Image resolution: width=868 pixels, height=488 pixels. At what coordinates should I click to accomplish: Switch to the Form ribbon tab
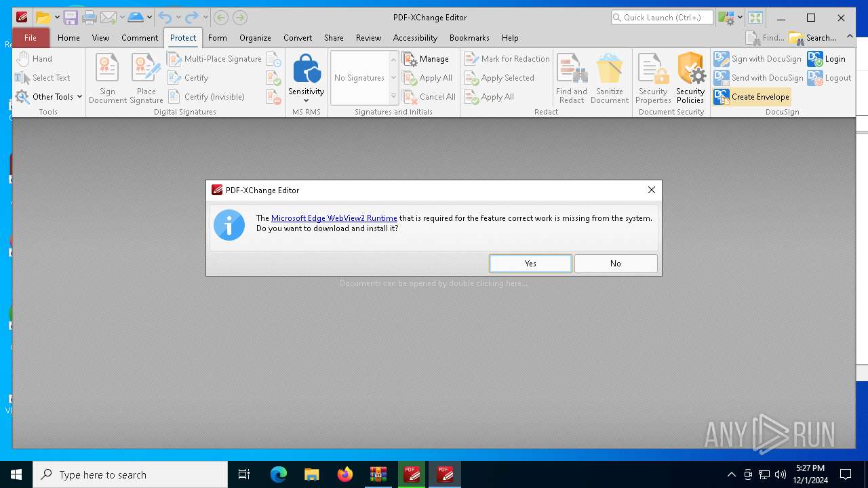[x=217, y=38]
